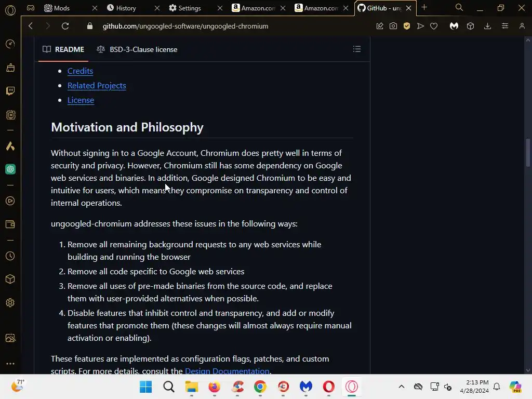Open GX Corner gamepad icon
Screen dimensions: 532x399
31,8
